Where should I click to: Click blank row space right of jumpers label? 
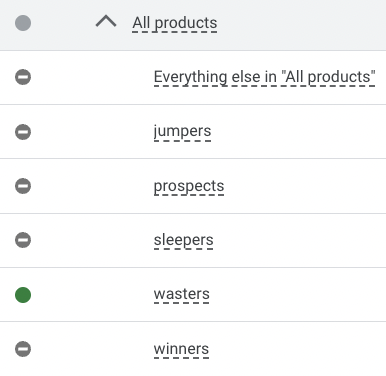[298, 132]
